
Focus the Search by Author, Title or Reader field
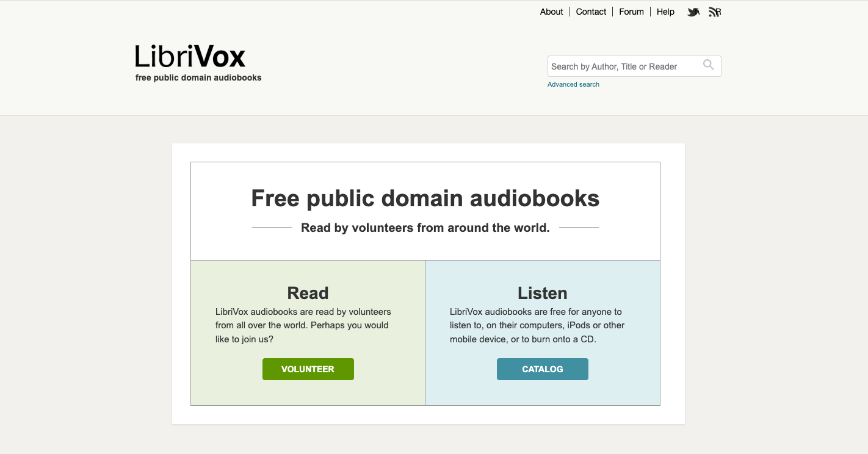pos(623,67)
